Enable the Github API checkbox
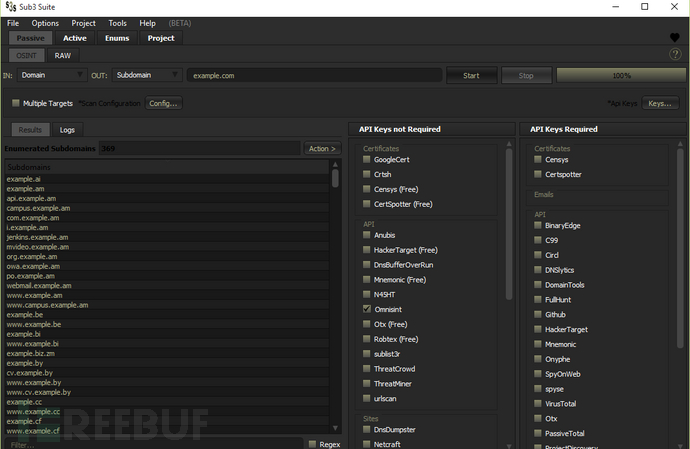 point(538,314)
